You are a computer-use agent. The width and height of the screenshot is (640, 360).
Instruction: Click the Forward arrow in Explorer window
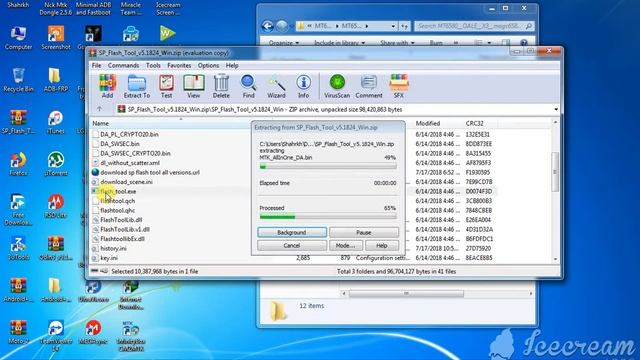click(x=282, y=26)
